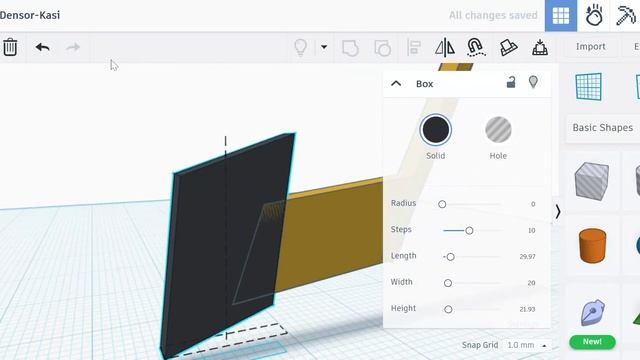Adjust the Steps slider handle
Screen dimensions: 640x360
(x=469, y=231)
